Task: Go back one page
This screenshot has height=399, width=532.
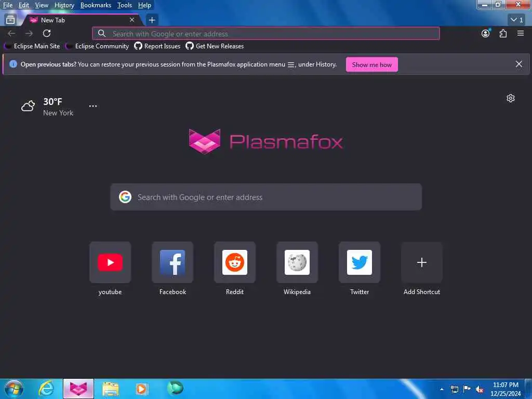Action: [11, 33]
